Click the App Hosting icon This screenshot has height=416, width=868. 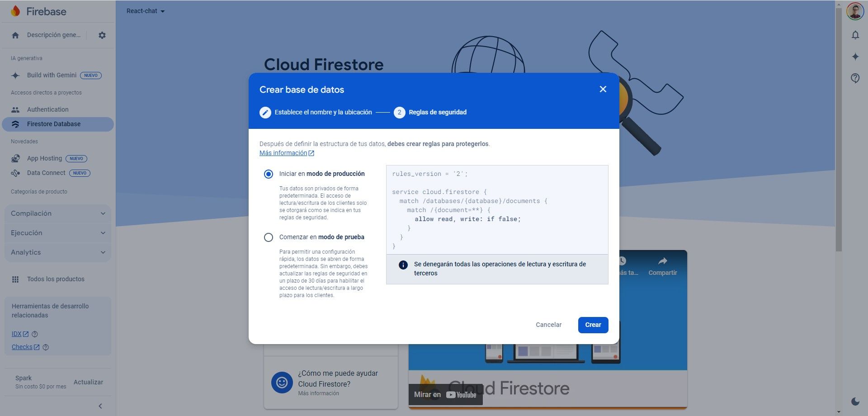15,159
